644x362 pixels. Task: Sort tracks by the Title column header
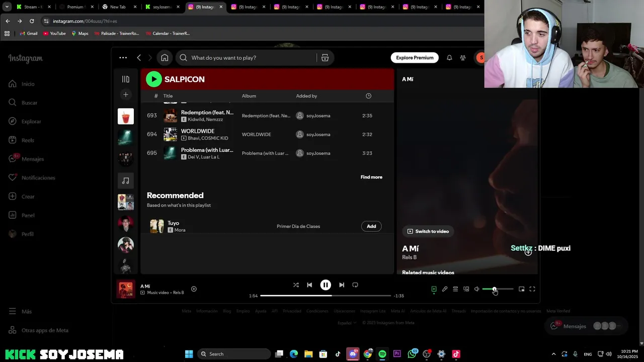click(x=168, y=96)
